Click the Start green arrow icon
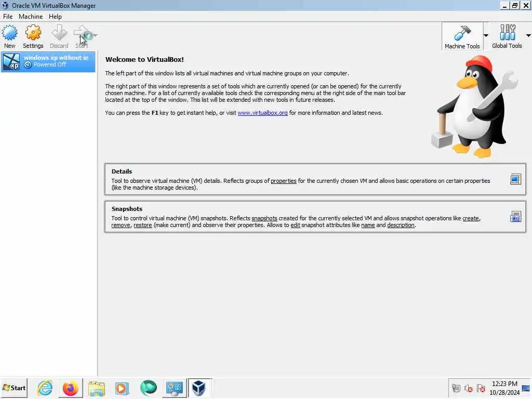The width and height of the screenshot is (532, 399). 83,33
